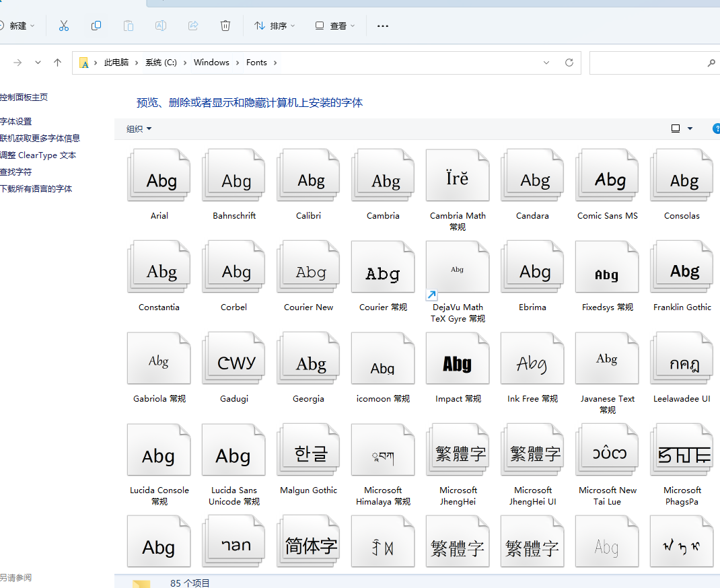Expand the 组织 organize menu
Viewport: 720px width, 588px height.
pos(139,128)
